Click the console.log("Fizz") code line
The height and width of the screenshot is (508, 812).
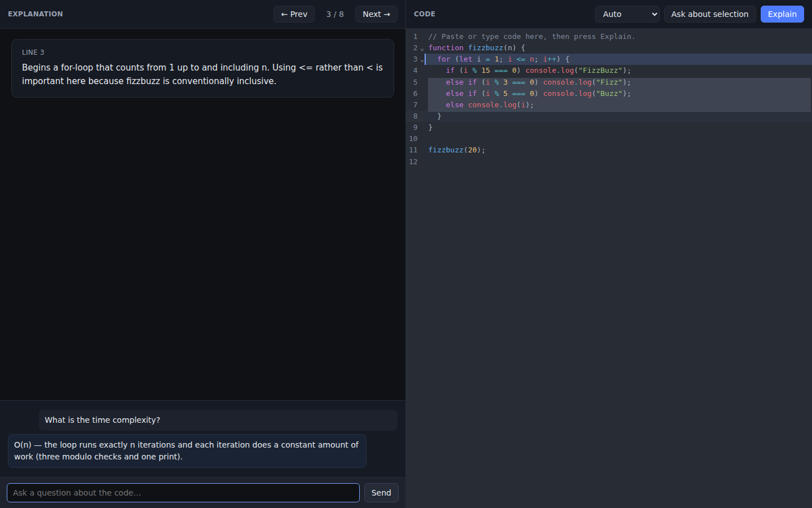[x=539, y=82]
